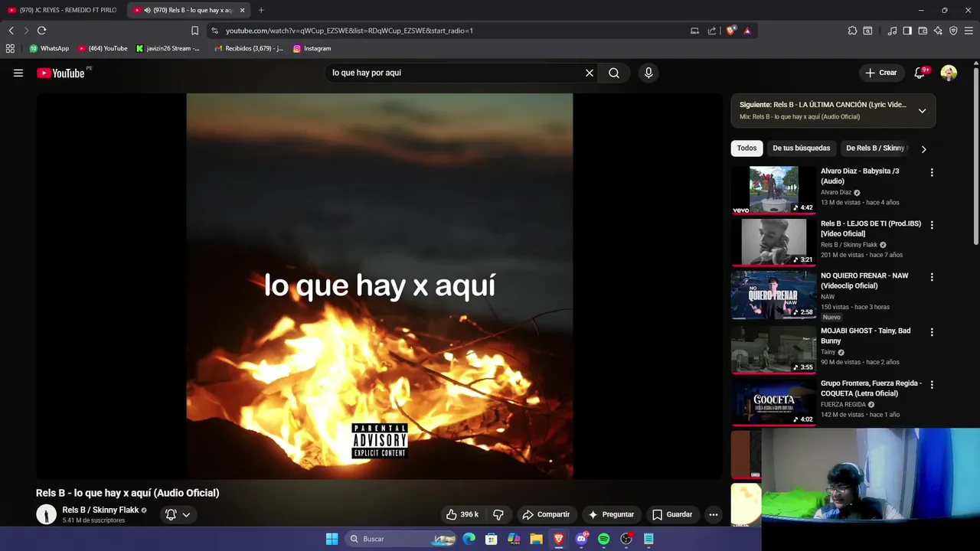Play NO QUIERO FRENAR - NAW video
Viewport: 980px width, 551px height.
click(773, 295)
